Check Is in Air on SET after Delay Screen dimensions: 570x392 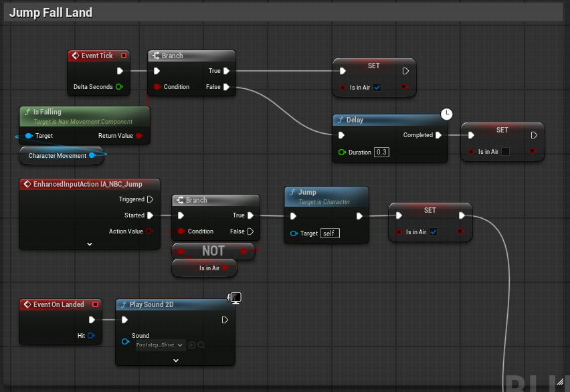(x=505, y=152)
